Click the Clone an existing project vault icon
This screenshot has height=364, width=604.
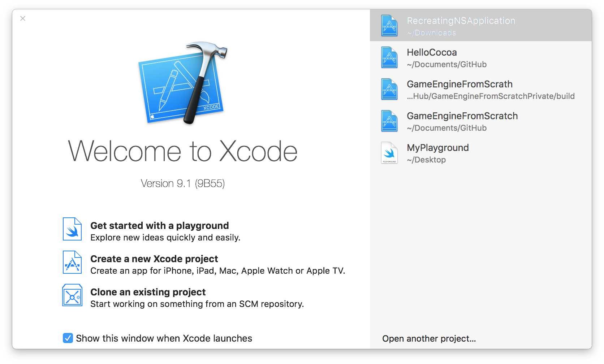(x=72, y=295)
